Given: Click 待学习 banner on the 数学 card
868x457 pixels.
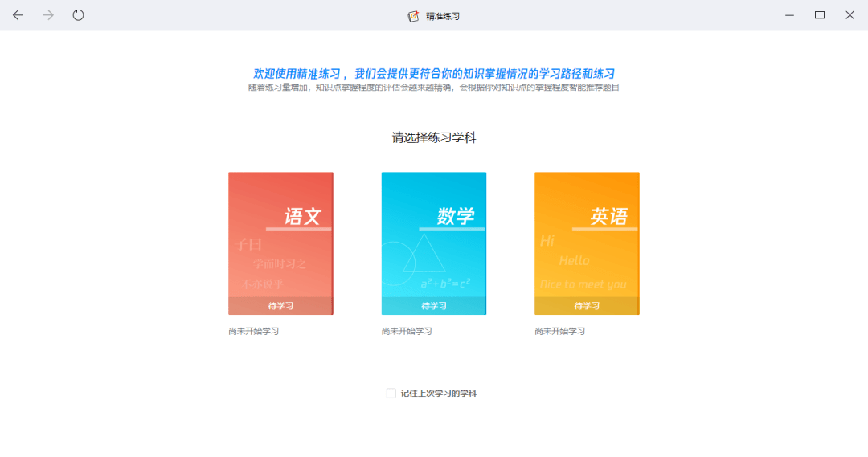Looking at the screenshot, I should pos(433,306).
